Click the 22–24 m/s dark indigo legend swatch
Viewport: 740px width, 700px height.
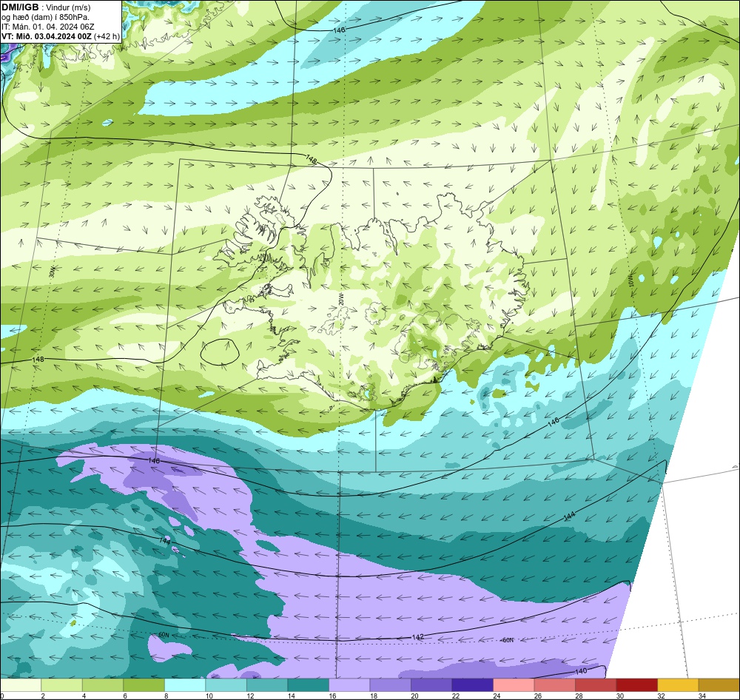click(x=472, y=685)
